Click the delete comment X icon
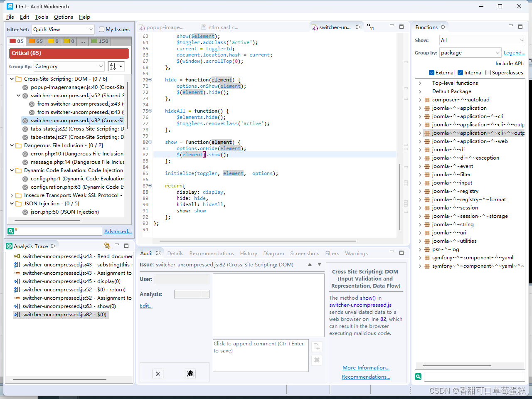Image resolution: width=532 pixels, height=399 pixels. [317, 360]
